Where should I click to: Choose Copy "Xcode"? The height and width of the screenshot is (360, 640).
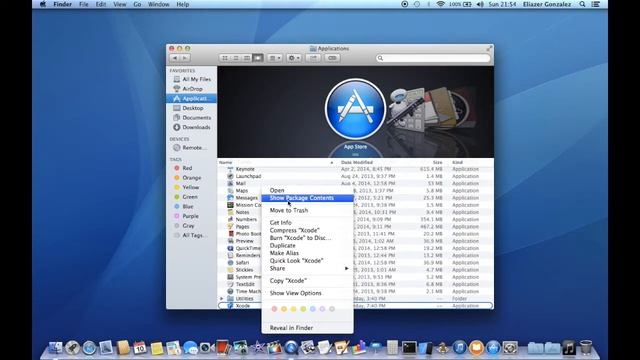coord(307,281)
